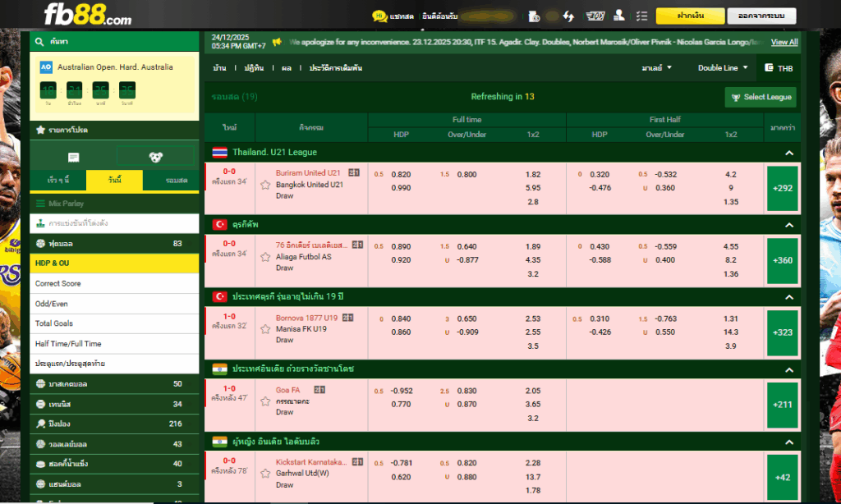Select the Mix Parlay row
This screenshot has height=504, width=841.
tap(114, 204)
